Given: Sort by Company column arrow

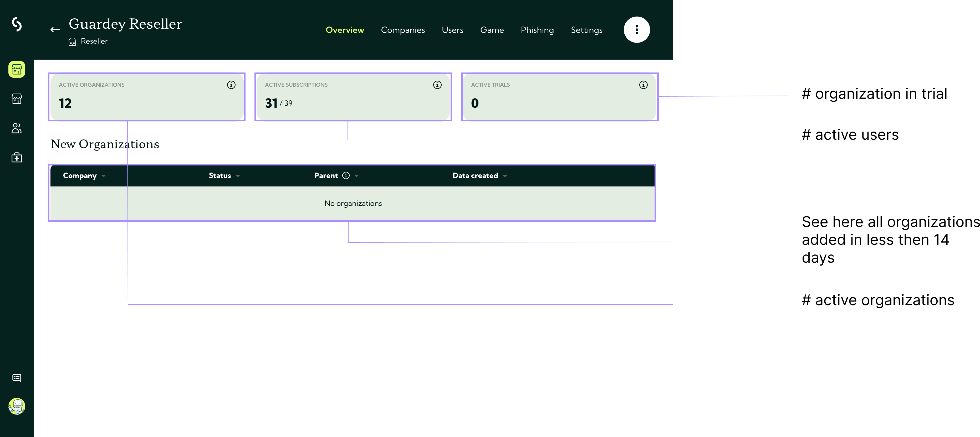Looking at the screenshot, I should 104,176.
